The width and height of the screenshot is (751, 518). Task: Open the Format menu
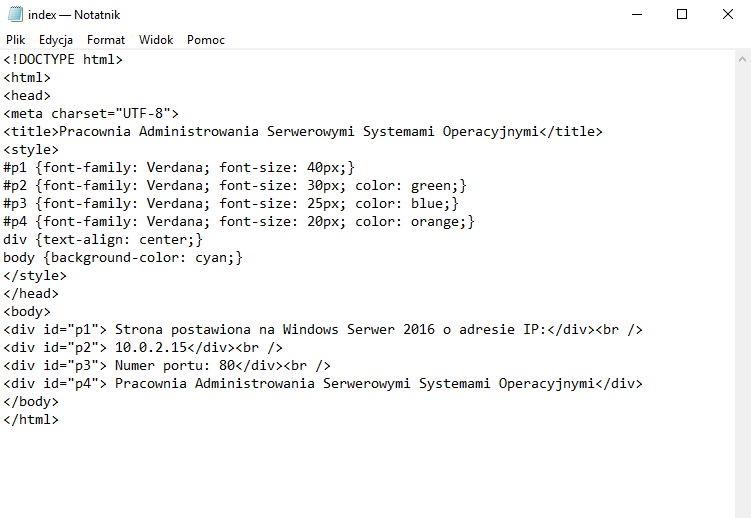pos(106,40)
